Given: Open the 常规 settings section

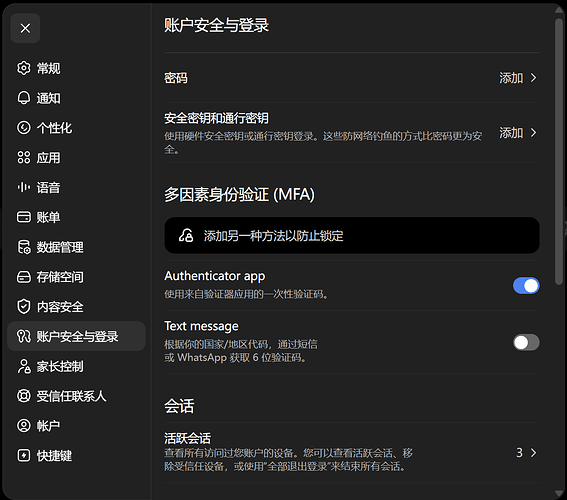Looking at the screenshot, I should pyautogui.click(x=76, y=68).
